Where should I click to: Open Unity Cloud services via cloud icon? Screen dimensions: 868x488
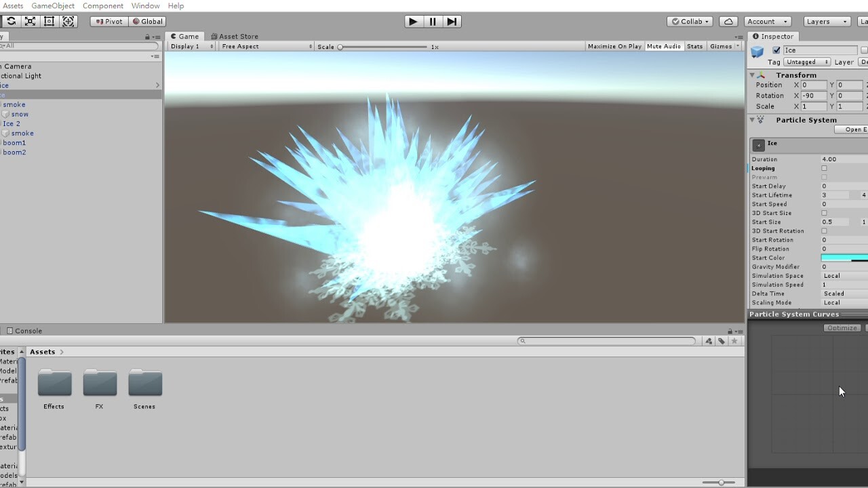(x=728, y=21)
